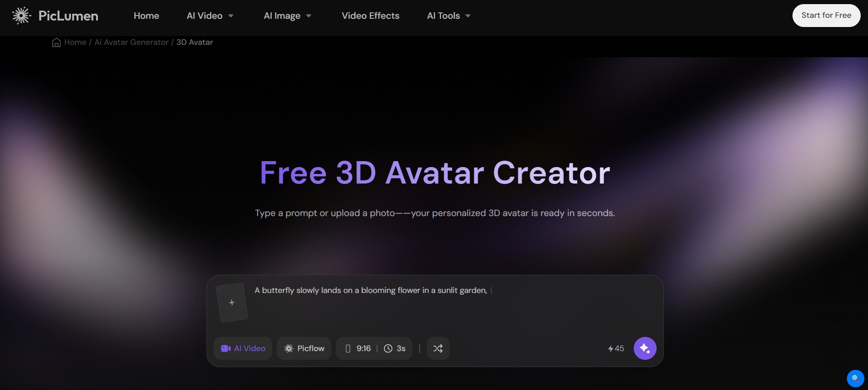Screen dimensions: 868x390
Task: Click the PicLumen starburst logo icon
Action: [x=21, y=16]
